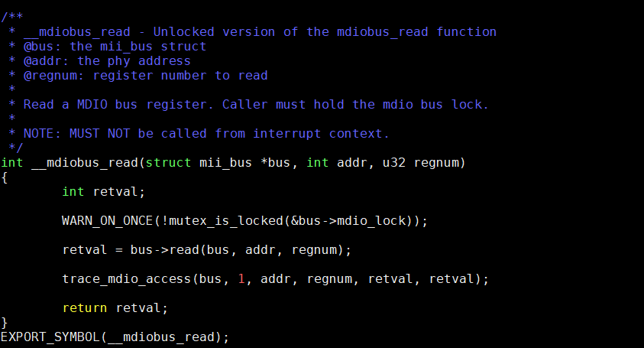Screen dimensions: 644x348
Task: Click the red numeral 1 argument
Action: coord(241,279)
